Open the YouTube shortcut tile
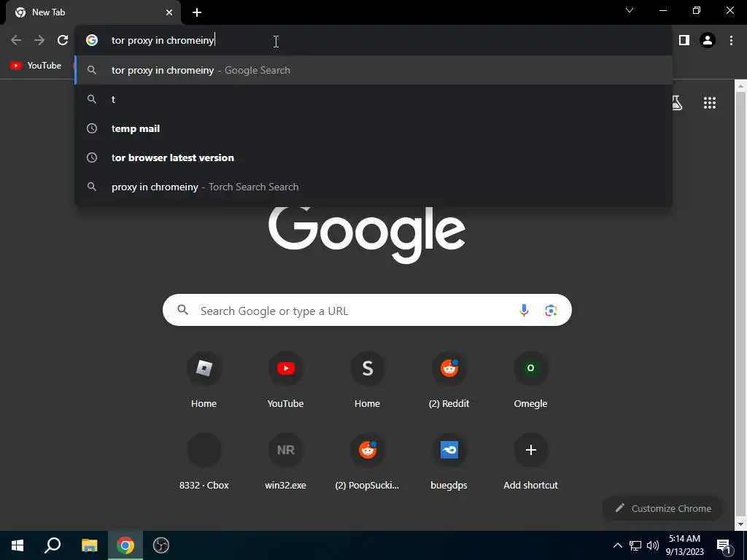747x560 pixels. [285, 381]
